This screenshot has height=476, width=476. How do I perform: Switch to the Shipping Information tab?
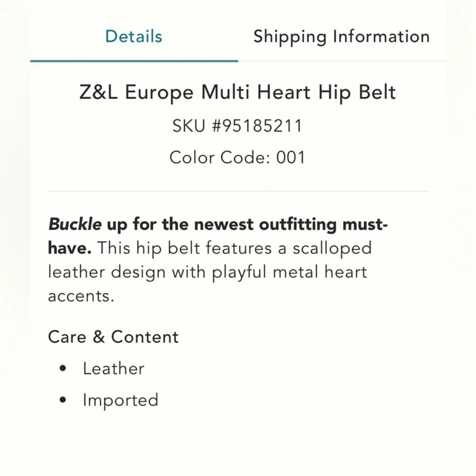[341, 37]
